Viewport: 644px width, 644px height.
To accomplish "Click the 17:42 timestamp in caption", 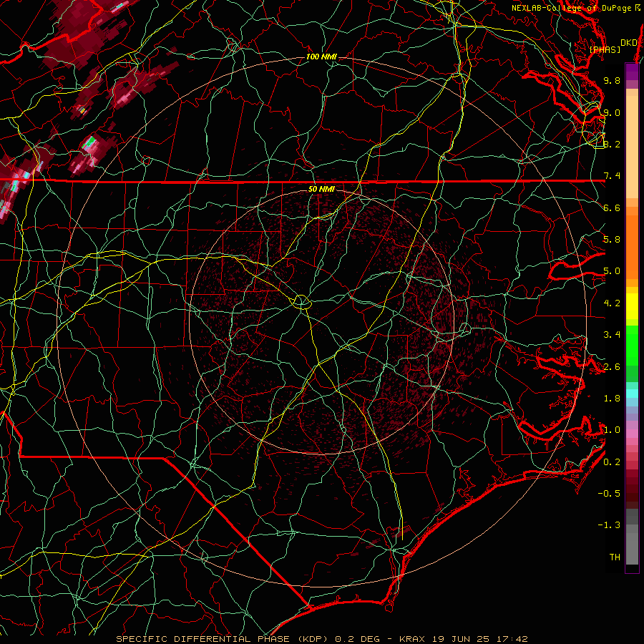I will [x=512, y=639].
